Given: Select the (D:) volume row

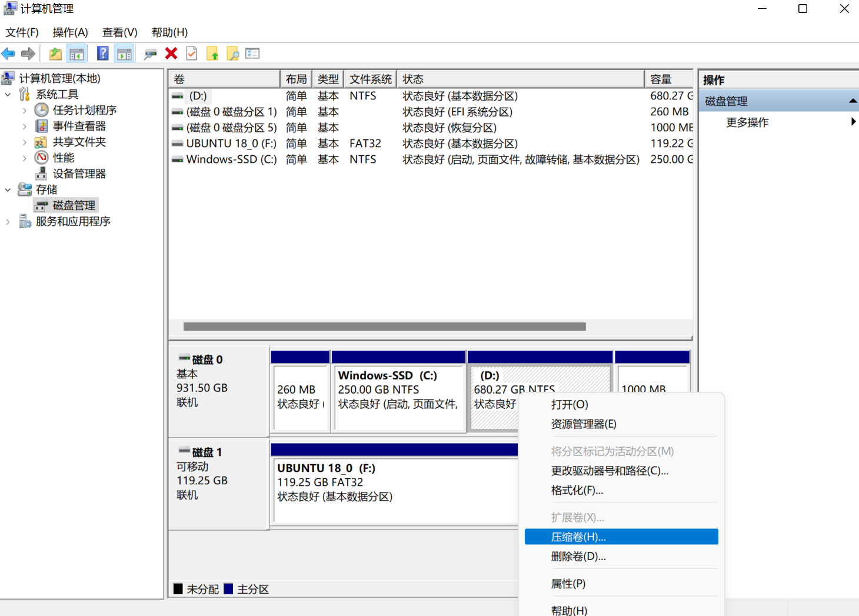Looking at the screenshot, I should coord(431,96).
